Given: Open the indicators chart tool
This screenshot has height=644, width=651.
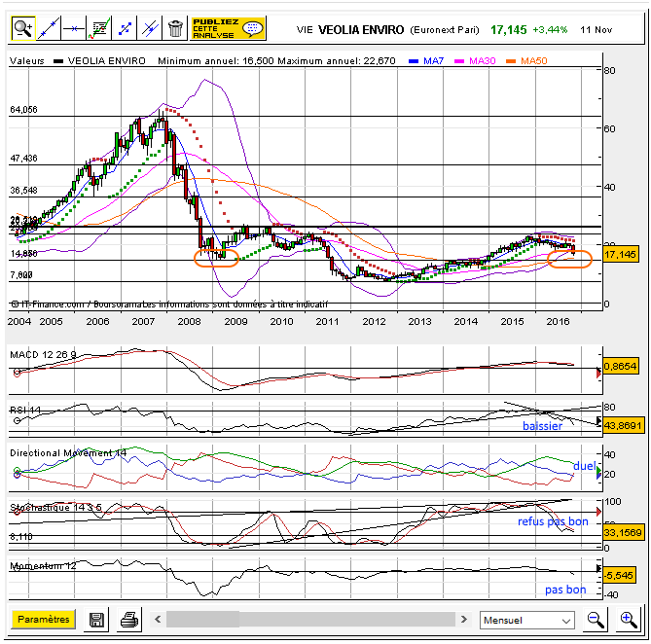Looking at the screenshot, I should click(x=99, y=28).
